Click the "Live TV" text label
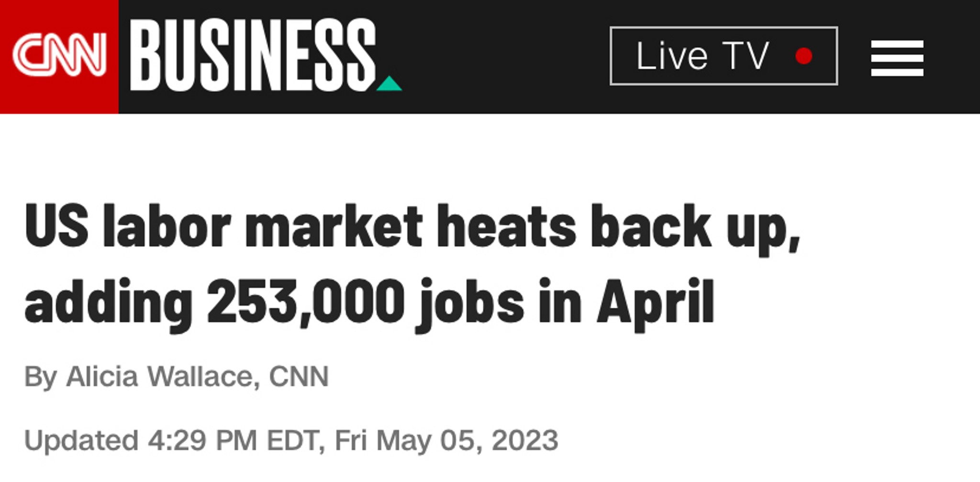 tap(702, 56)
